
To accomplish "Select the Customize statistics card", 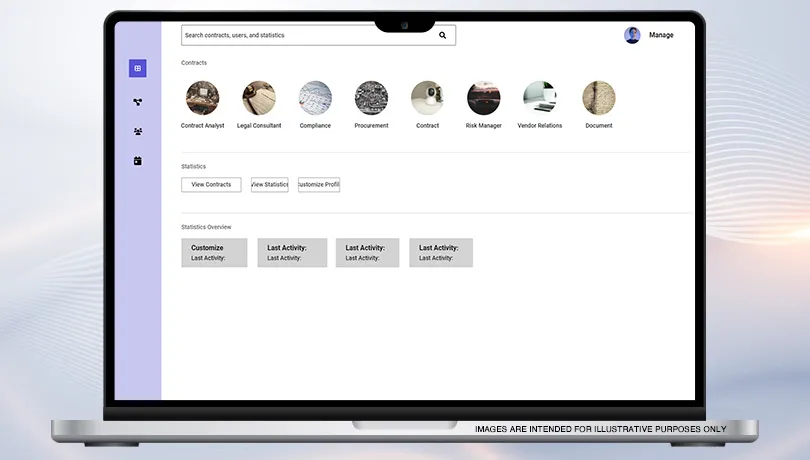I will click(x=214, y=252).
